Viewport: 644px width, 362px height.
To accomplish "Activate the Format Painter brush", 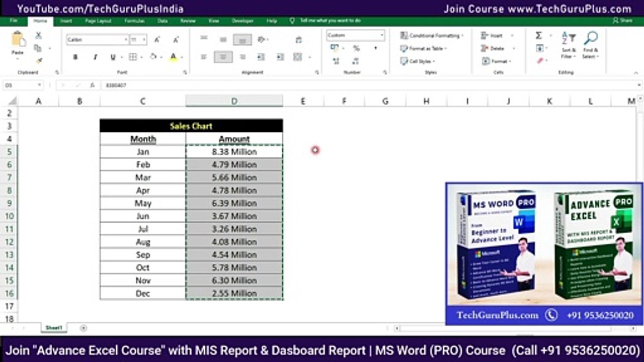I will [x=38, y=60].
